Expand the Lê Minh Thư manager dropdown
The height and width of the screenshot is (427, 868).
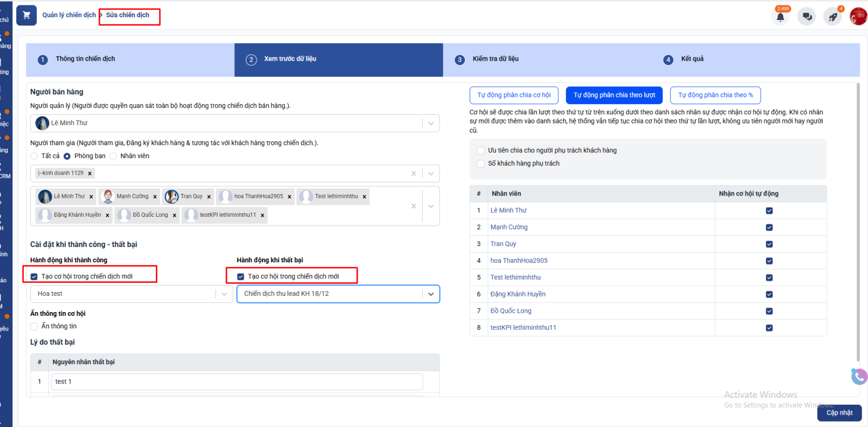point(431,124)
